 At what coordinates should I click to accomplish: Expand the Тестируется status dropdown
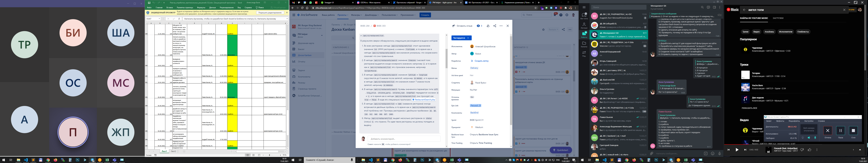[x=461, y=38]
